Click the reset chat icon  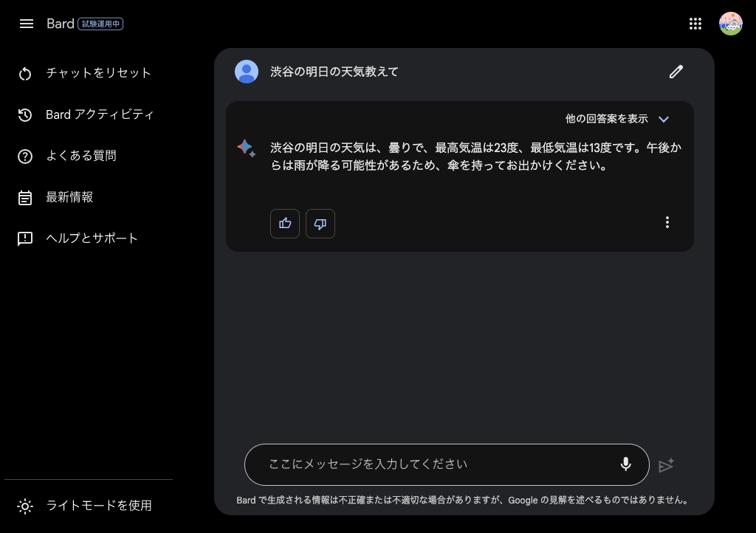(25, 73)
